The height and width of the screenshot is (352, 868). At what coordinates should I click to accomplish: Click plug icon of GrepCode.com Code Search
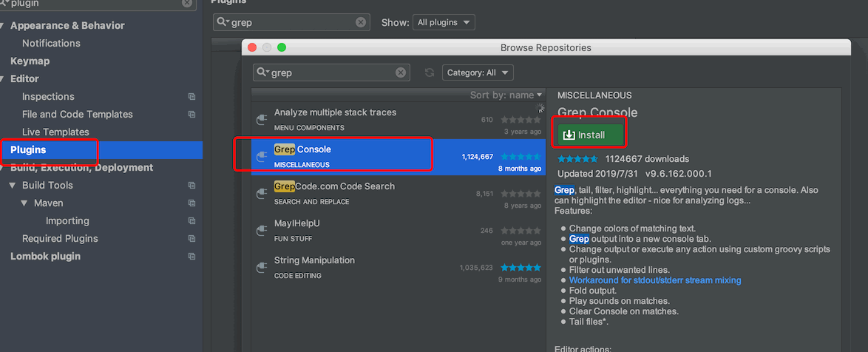point(262,194)
